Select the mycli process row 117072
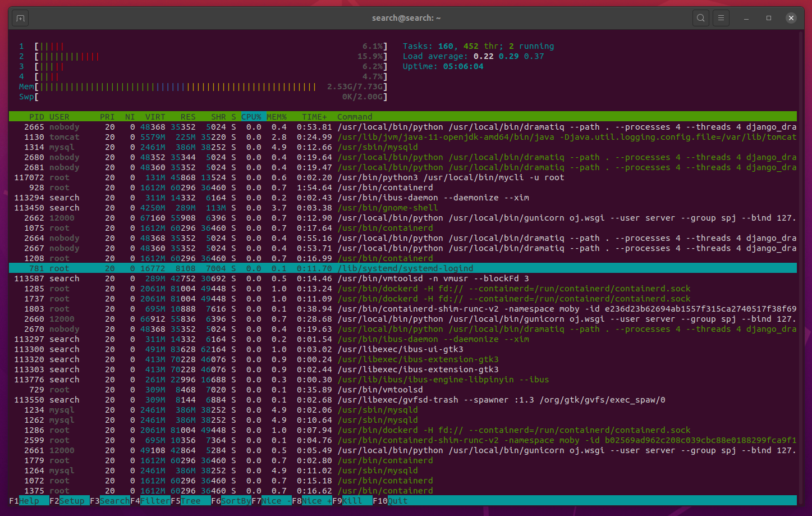 403,177
